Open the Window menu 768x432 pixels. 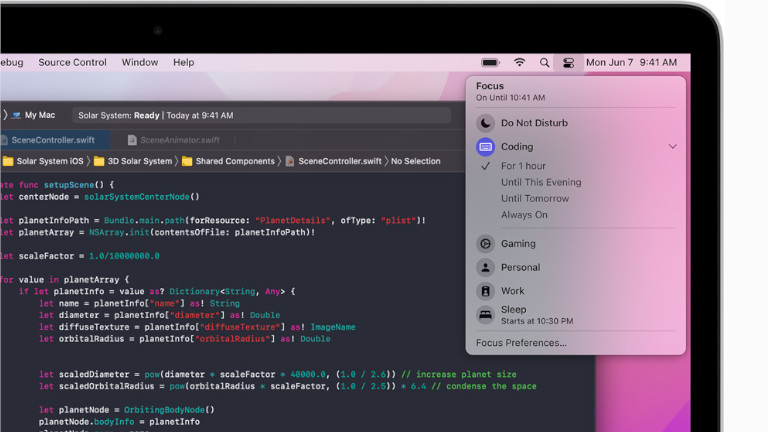140,62
